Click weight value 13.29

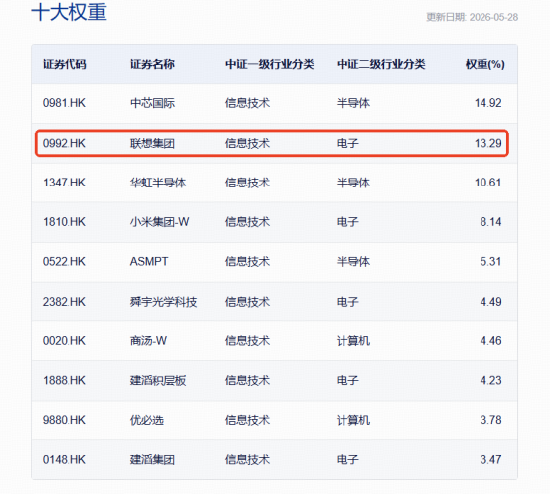coord(488,143)
